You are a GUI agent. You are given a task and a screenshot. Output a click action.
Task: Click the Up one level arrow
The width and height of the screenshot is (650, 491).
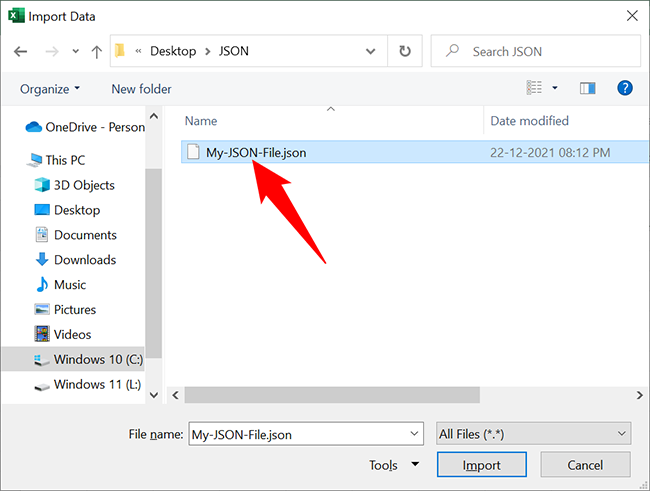(96, 51)
